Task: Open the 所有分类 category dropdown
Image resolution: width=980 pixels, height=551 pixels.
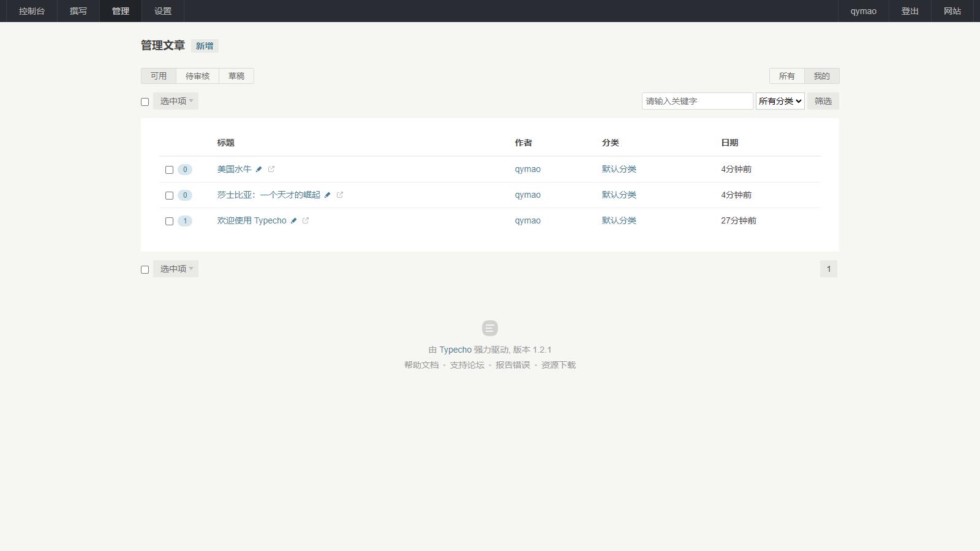Action: tap(780, 101)
